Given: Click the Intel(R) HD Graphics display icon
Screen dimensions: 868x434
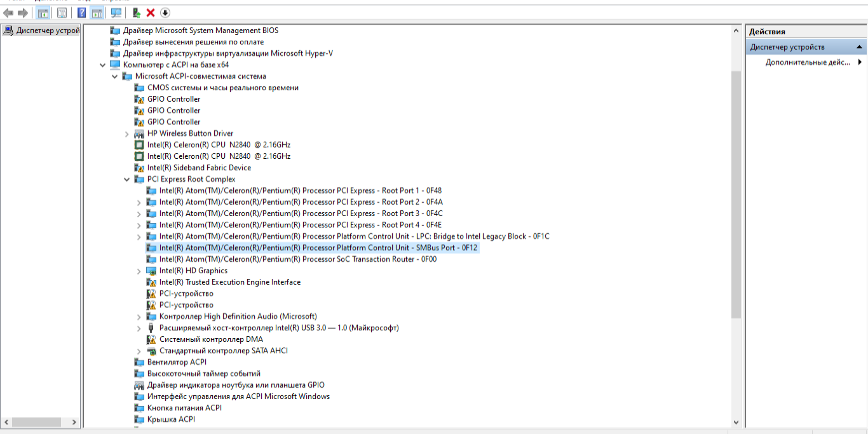Looking at the screenshot, I should pos(151,271).
